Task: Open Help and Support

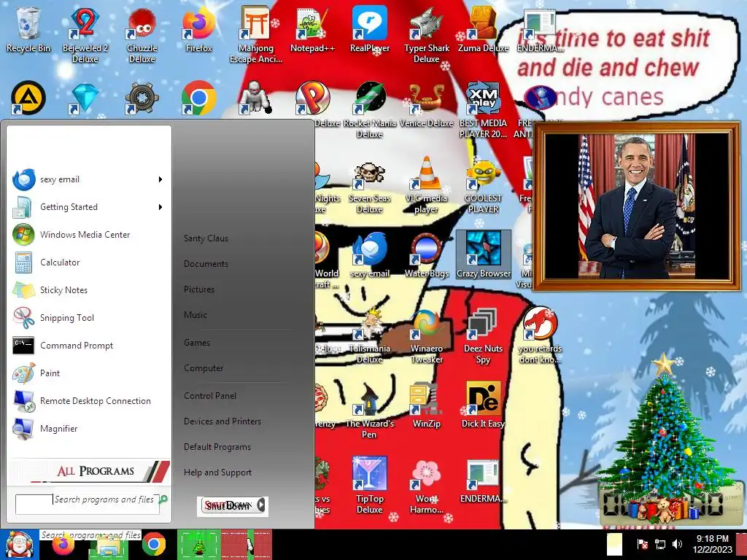Action: click(x=217, y=472)
